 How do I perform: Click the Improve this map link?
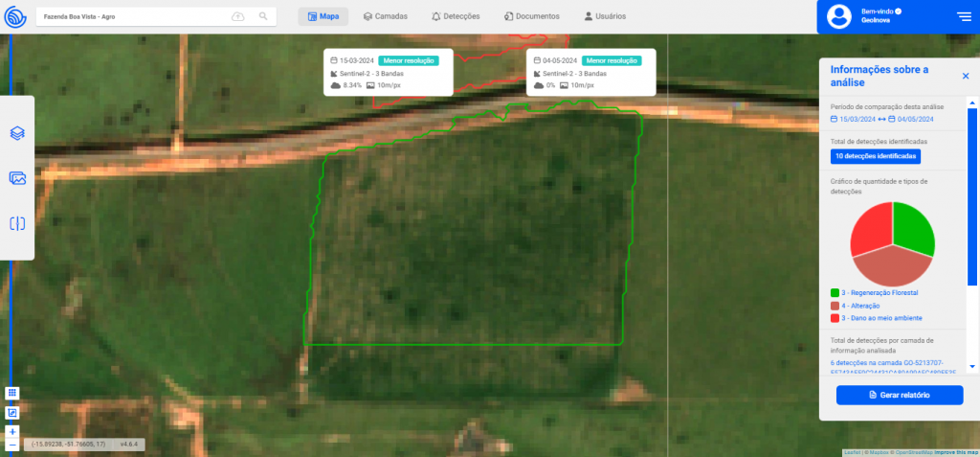click(956, 452)
